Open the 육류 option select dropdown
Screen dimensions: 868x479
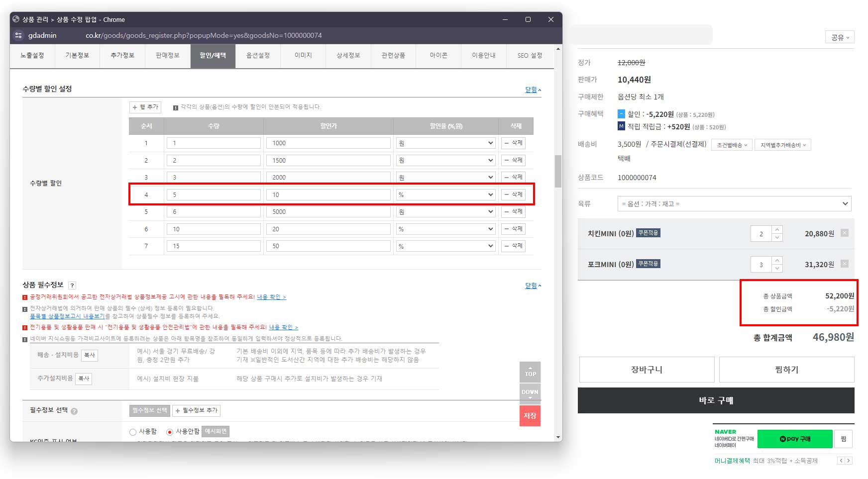point(734,203)
